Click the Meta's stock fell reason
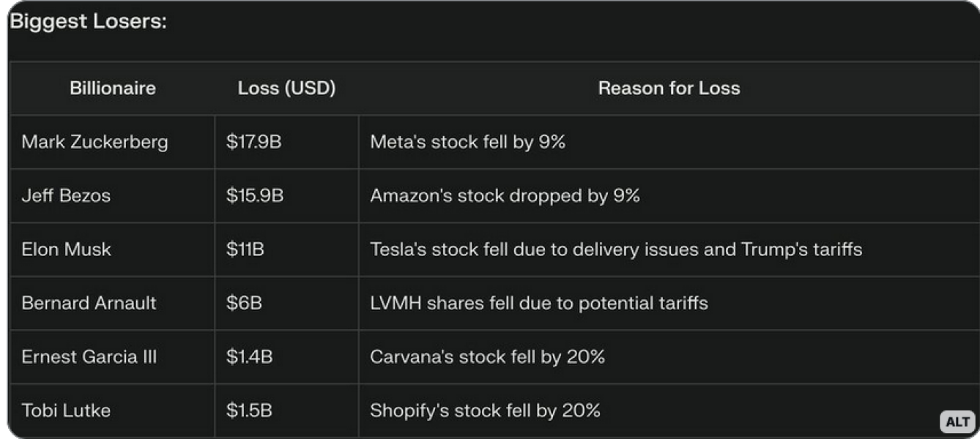This screenshot has width=980, height=439. [467, 142]
